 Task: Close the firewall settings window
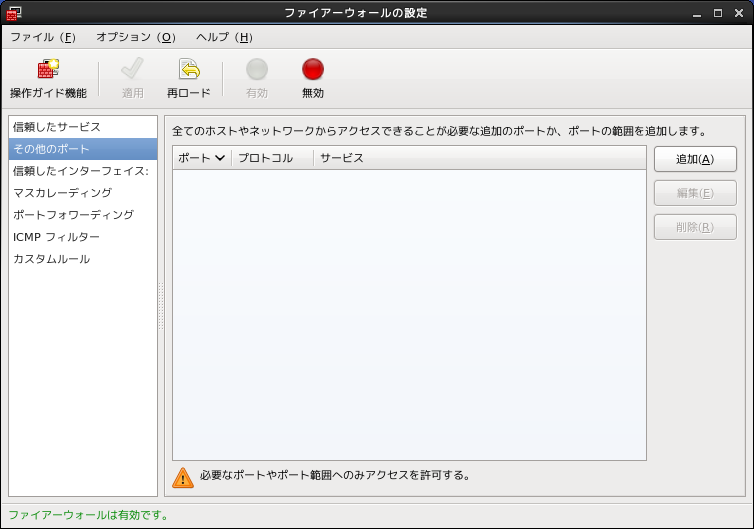(x=739, y=13)
